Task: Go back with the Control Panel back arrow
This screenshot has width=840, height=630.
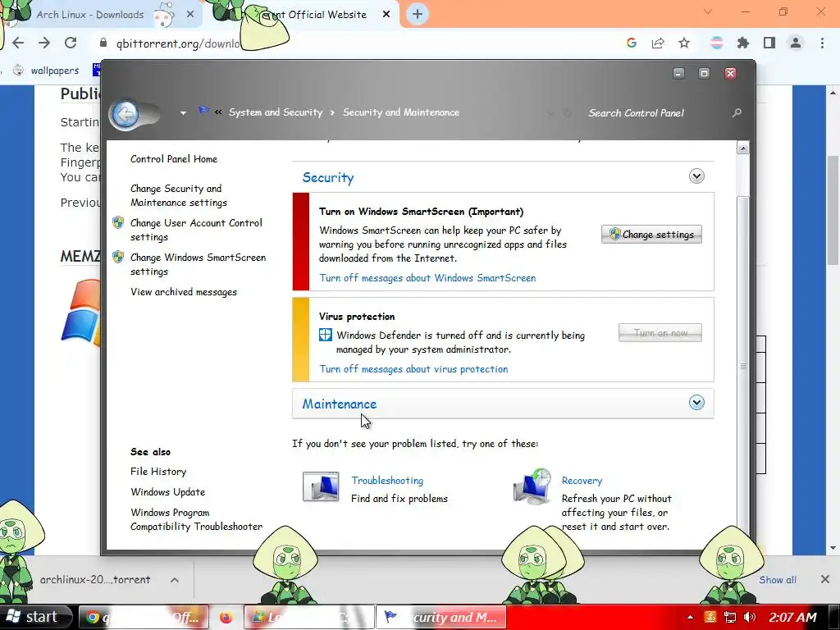Action: point(126,113)
